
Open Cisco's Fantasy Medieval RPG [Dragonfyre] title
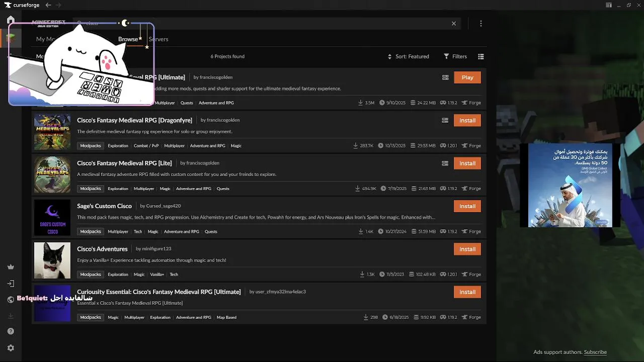click(134, 120)
